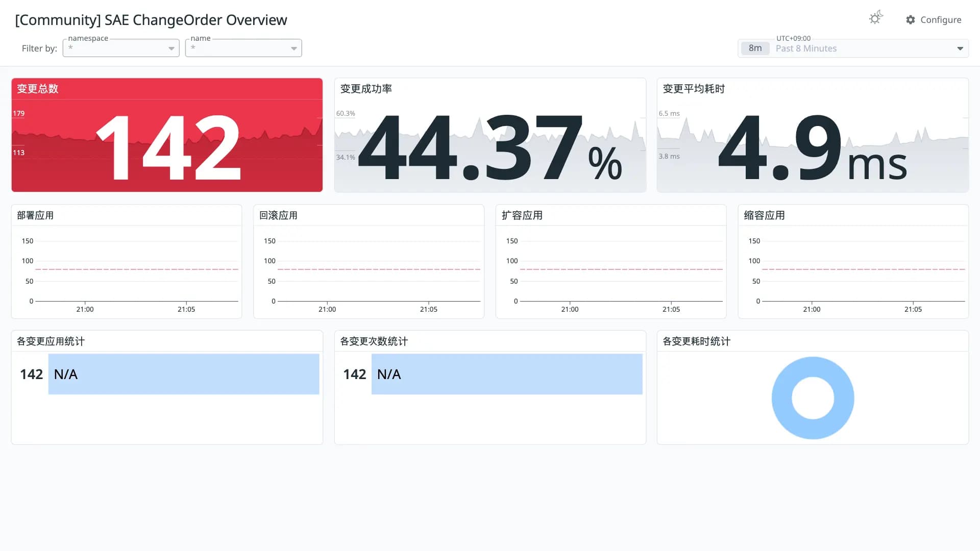
Task: Click the N/A bar in 各变更次数统计
Action: (507, 374)
